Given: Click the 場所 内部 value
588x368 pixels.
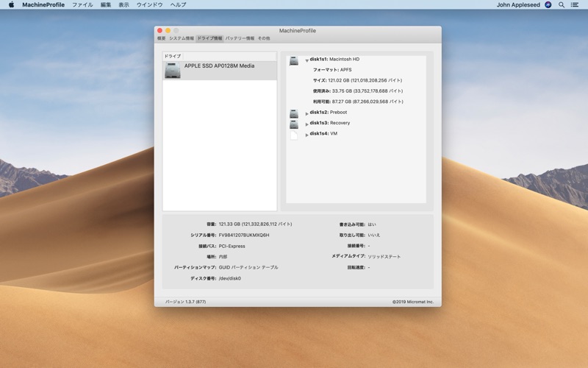Looking at the screenshot, I should 223,257.
